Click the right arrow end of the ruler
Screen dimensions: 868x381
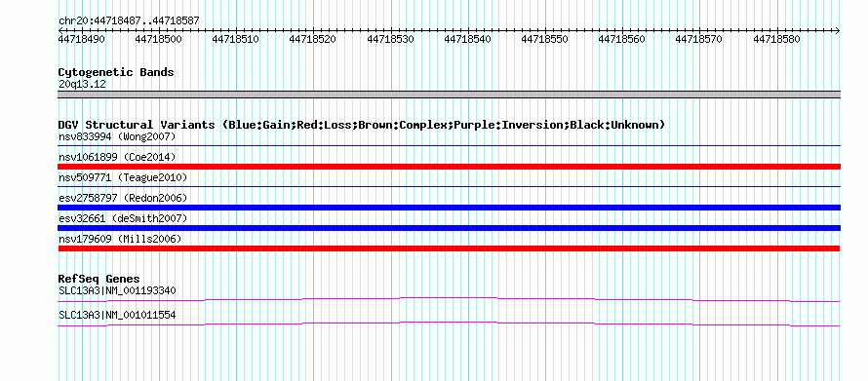point(838,30)
